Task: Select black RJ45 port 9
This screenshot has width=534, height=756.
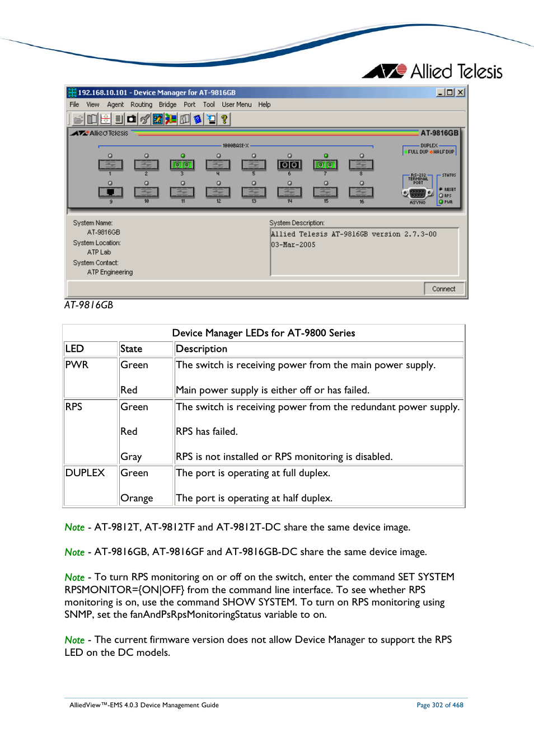Action: point(110,192)
